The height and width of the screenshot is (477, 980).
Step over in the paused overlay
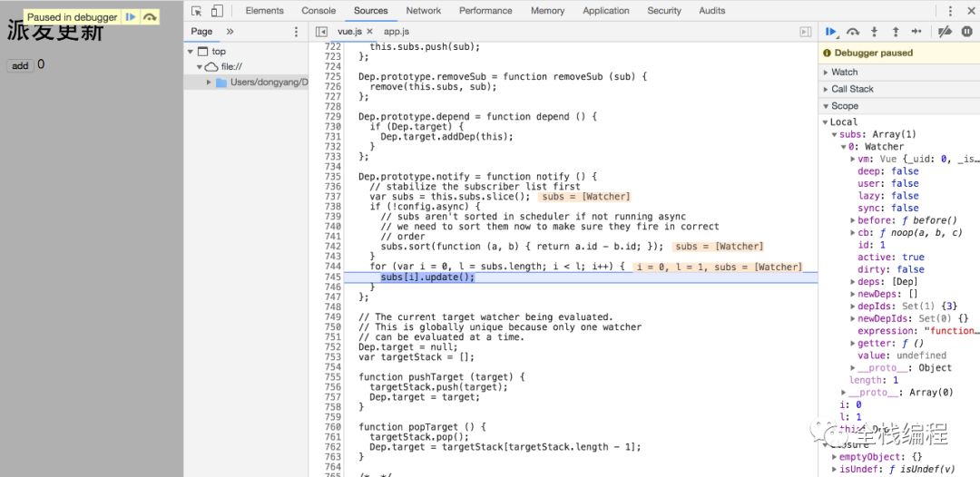(150, 17)
